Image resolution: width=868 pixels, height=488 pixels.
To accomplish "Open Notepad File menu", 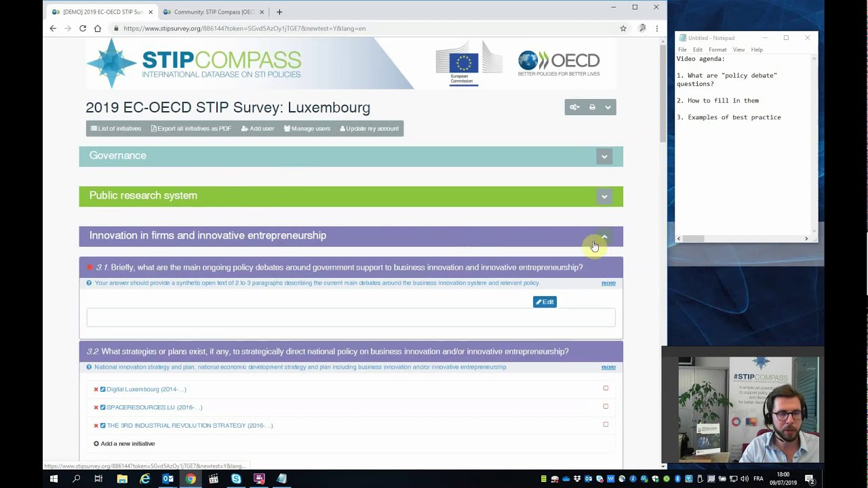I will pos(682,49).
